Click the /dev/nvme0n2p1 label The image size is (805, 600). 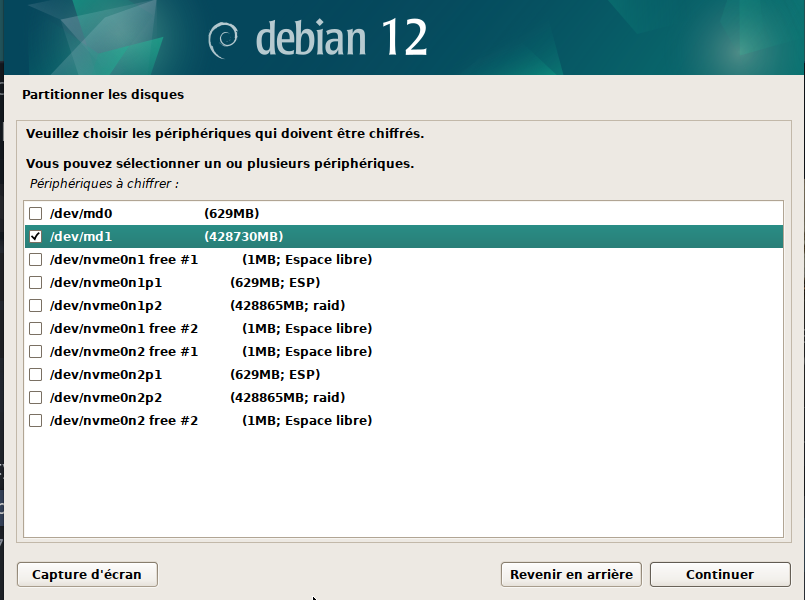[106, 375]
